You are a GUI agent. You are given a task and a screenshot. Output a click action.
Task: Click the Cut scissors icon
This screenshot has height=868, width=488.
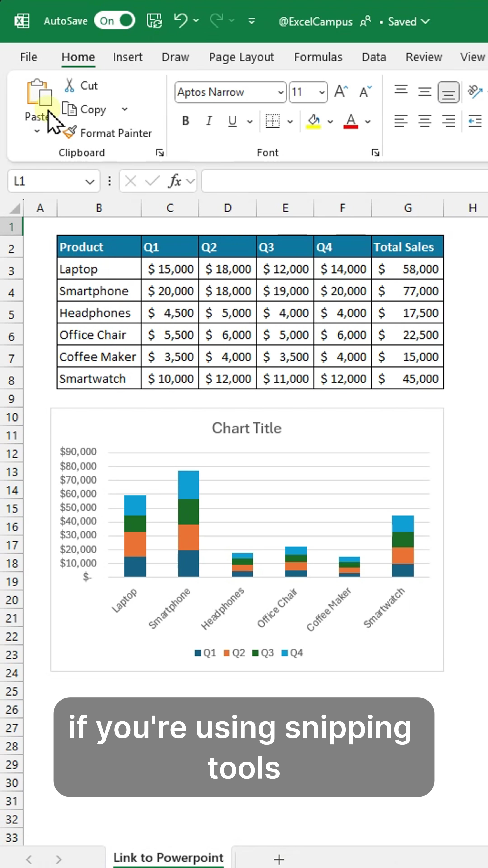pyautogui.click(x=69, y=86)
